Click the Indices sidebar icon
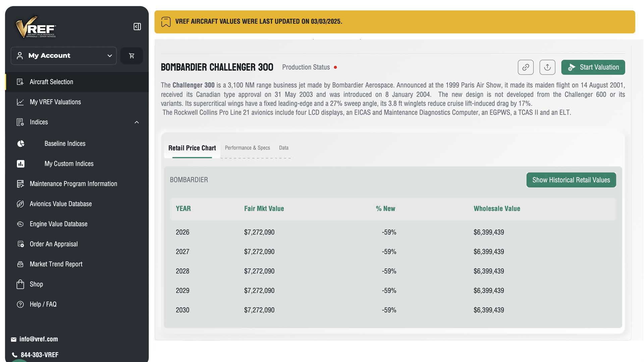The height and width of the screenshot is (362, 644). tap(20, 122)
